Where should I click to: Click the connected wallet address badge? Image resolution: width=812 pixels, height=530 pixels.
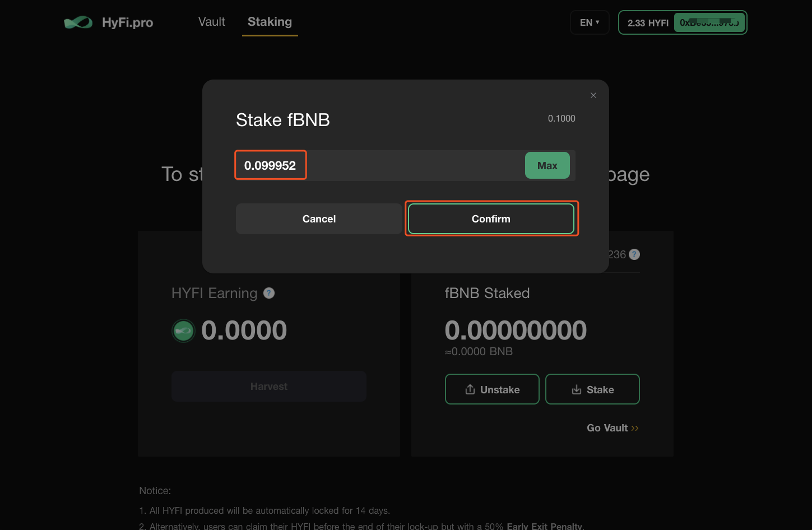(x=709, y=22)
